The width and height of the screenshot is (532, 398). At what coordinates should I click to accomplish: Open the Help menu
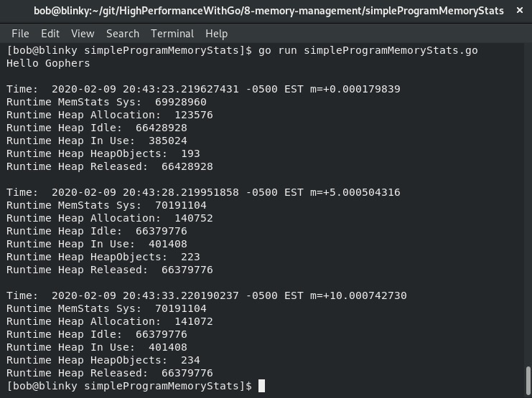[217, 34]
